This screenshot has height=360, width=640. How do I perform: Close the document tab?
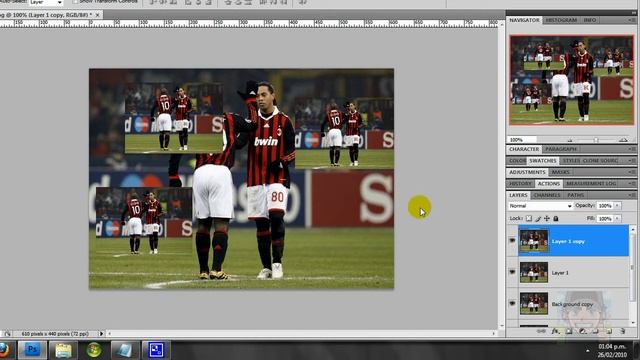(x=97, y=15)
